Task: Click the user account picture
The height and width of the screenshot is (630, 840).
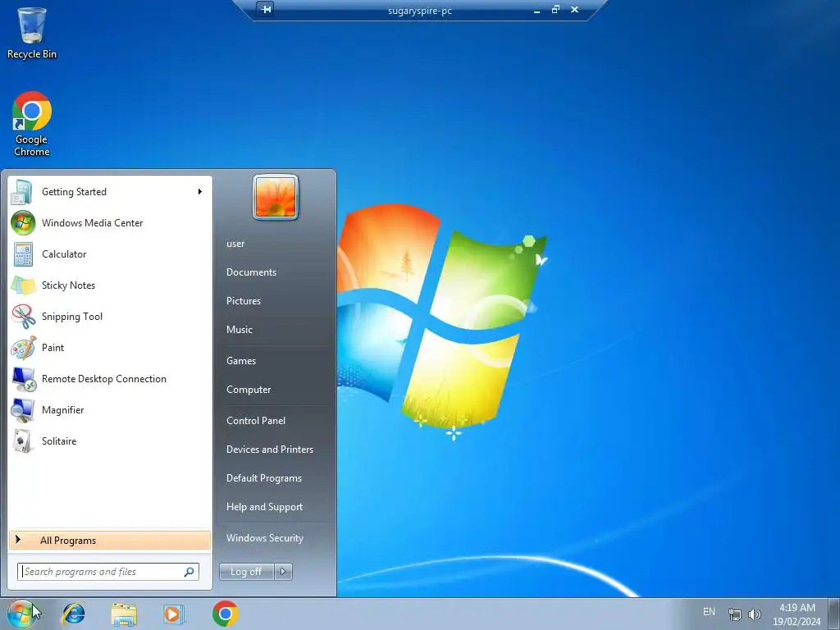Action: (x=276, y=197)
